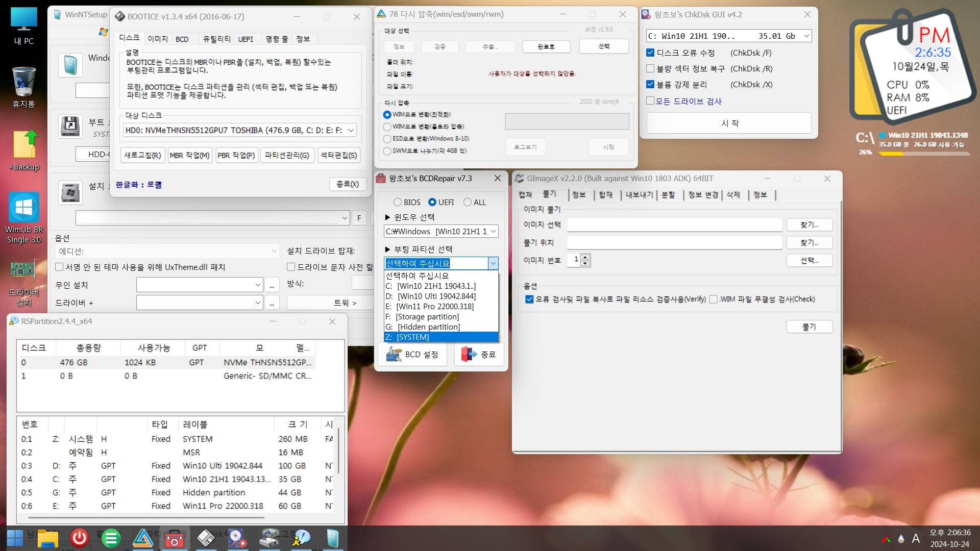The width and height of the screenshot is (980, 551).
Task: Click the 풀기 위치 input field
Action: (x=675, y=242)
